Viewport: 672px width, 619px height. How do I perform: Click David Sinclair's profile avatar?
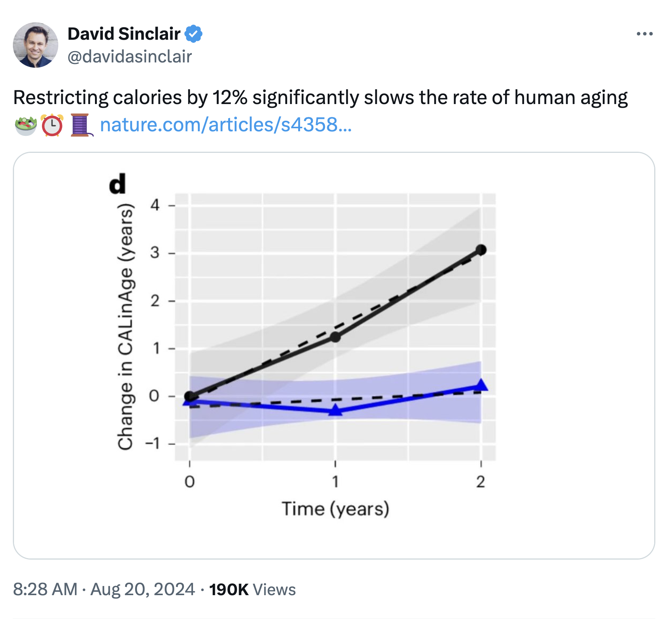click(x=36, y=45)
